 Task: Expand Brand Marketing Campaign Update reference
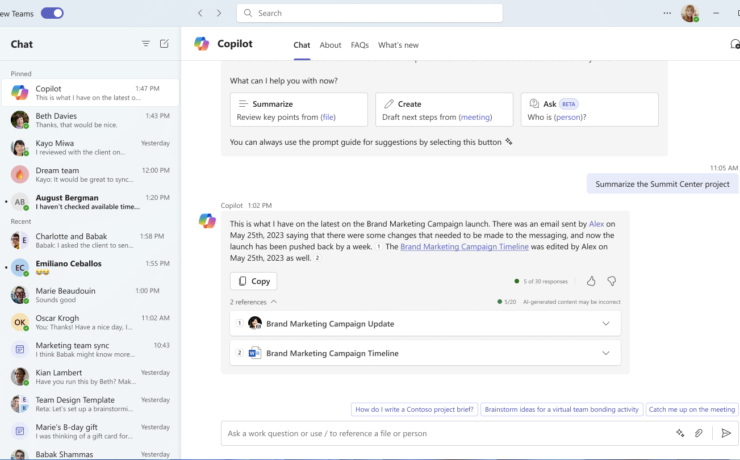tap(605, 323)
